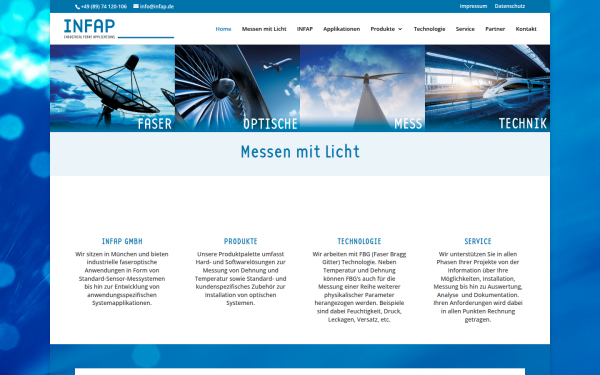
Task: Expand the Produkte dropdown chevron
Action: (x=400, y=29)
